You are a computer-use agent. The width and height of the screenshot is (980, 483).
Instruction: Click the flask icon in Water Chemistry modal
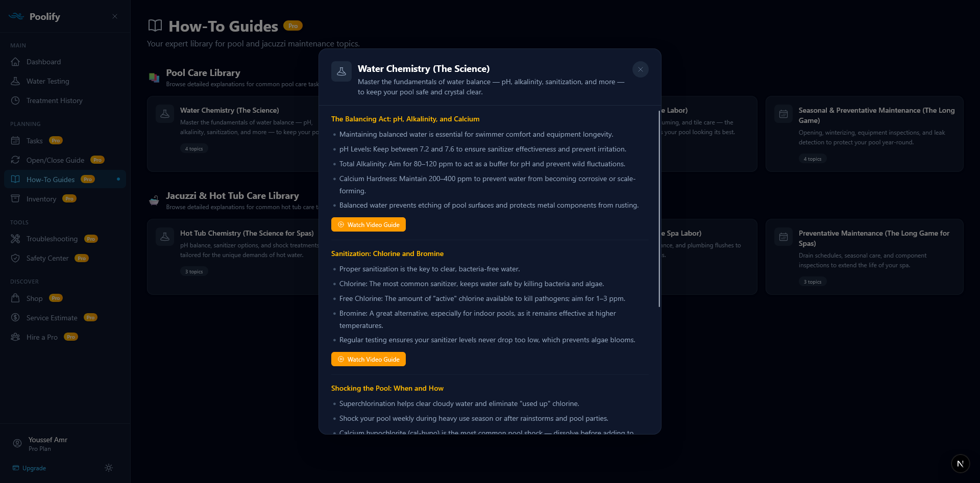(x=341, y=71)
